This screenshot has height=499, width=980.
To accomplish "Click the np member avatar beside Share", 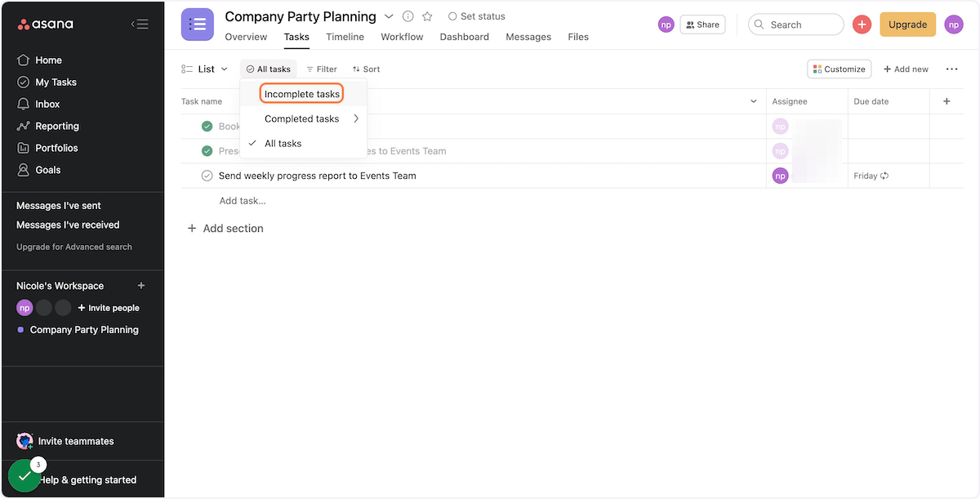I will (666, 25).
